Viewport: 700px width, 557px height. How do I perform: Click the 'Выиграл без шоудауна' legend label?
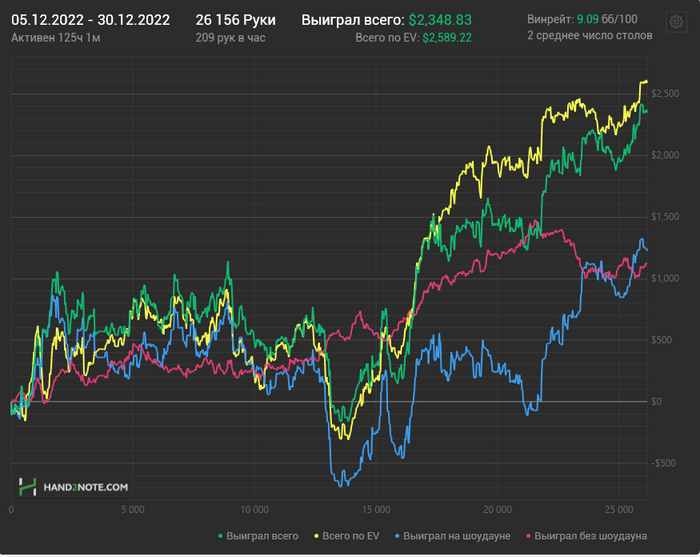[591, 536]
